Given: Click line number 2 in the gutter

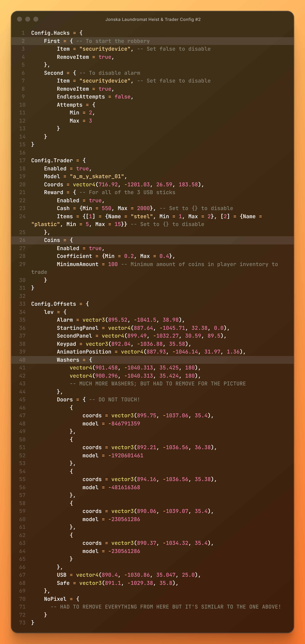Looking at the screenshot, I should (x=23, y=41).
